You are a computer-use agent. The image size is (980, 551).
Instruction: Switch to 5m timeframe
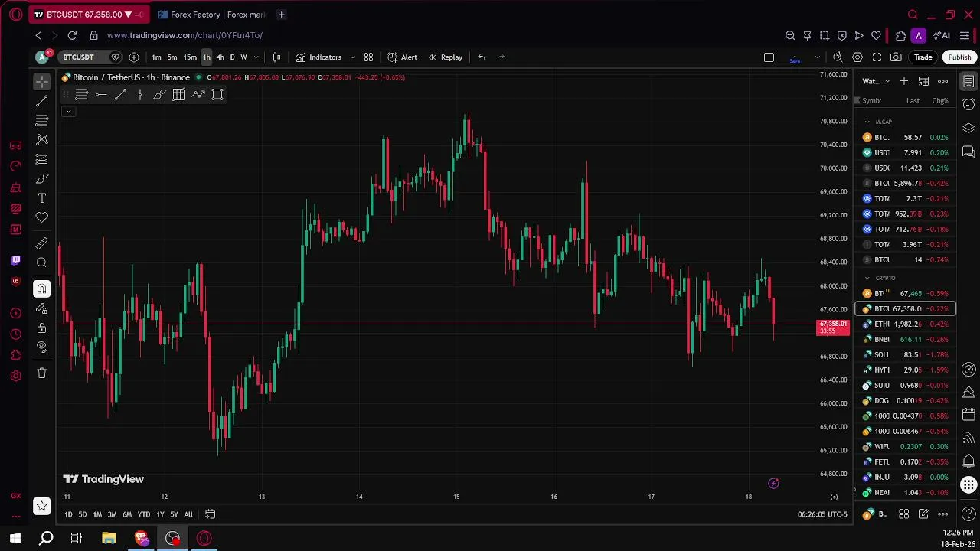tap(172, 57)
